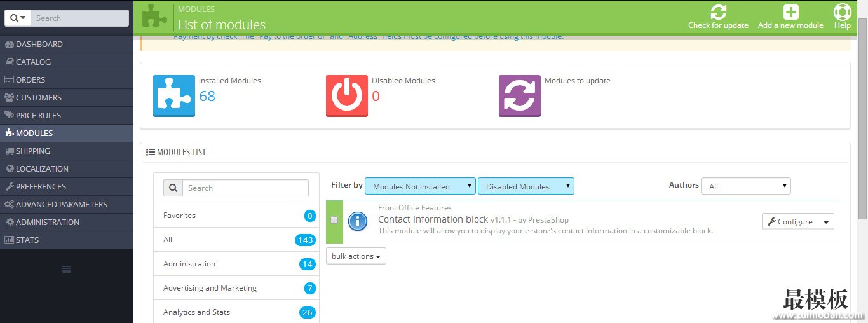
Task: Click the magnifier icon beside modules search
Action: 173,188
